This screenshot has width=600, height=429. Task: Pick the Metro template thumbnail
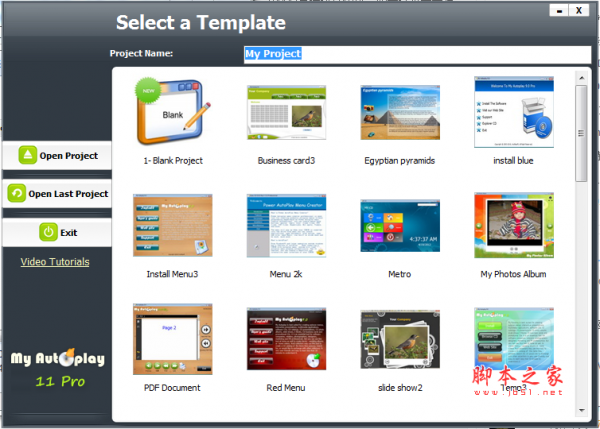point(400,225)
